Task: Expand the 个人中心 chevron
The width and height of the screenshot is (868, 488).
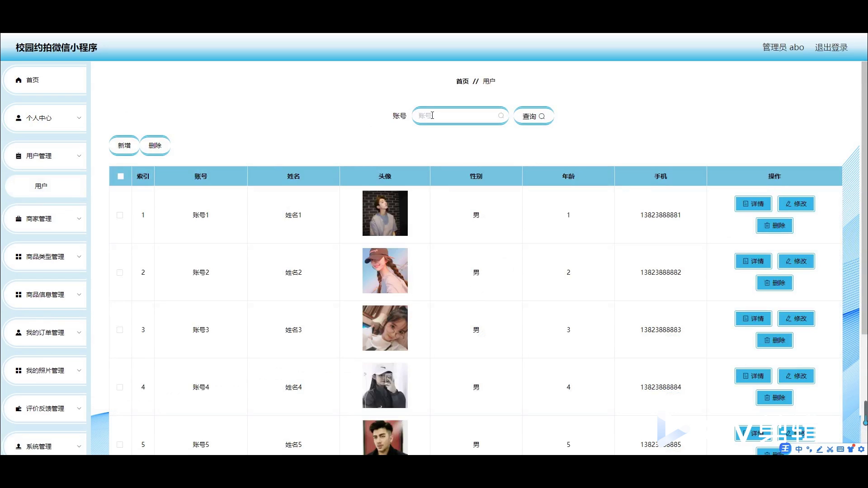Action: (79, 118)
